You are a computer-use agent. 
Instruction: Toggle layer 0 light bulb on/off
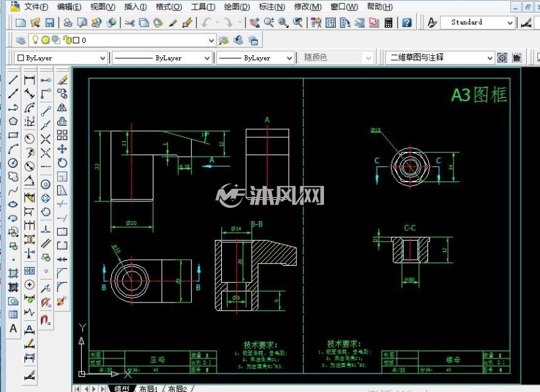point(35,40)
